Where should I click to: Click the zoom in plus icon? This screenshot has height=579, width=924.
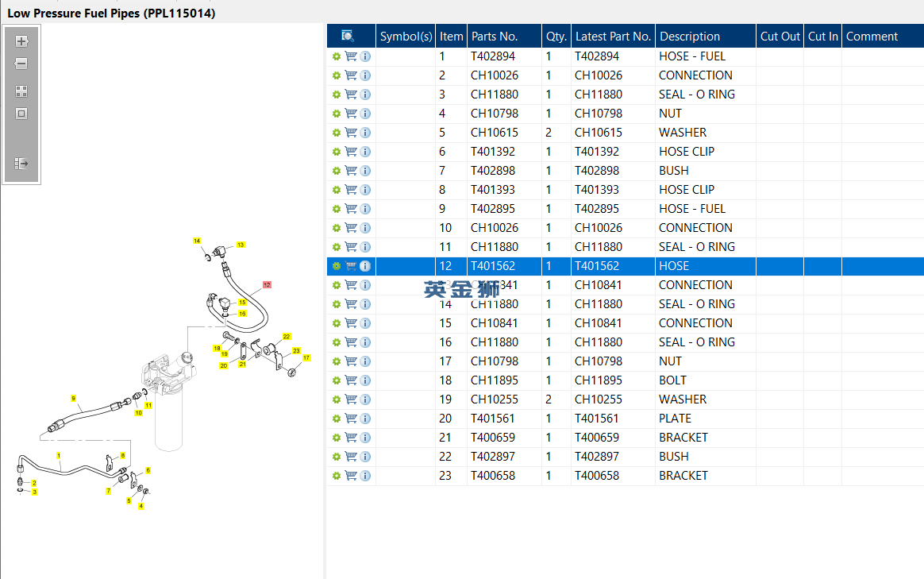pyautogui.click(x=21, y=41)
